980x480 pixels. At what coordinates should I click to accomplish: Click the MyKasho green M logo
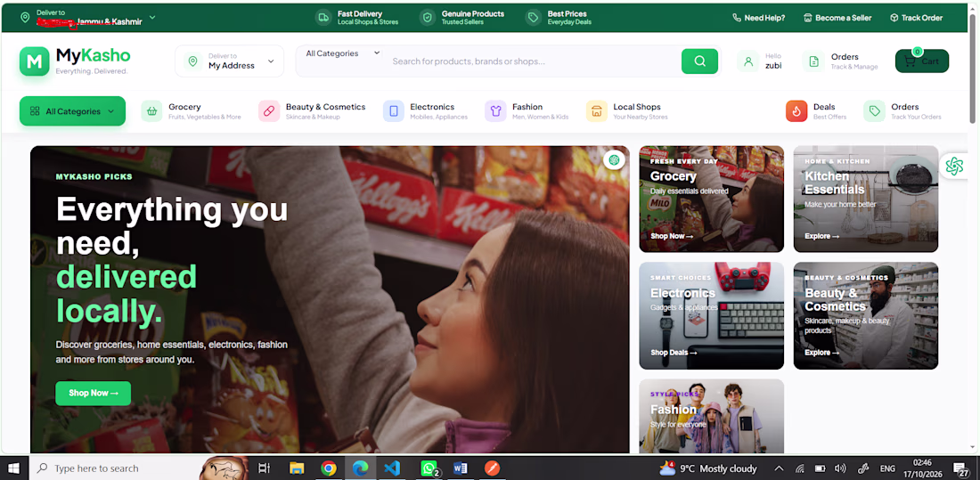35,61
